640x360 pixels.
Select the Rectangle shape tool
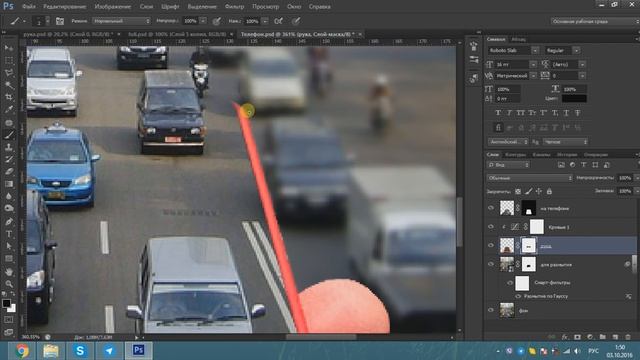point(9,259)
